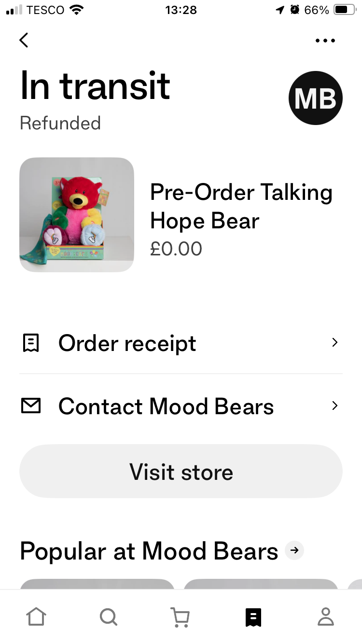Open the account profile tab

tap(326, 616)
